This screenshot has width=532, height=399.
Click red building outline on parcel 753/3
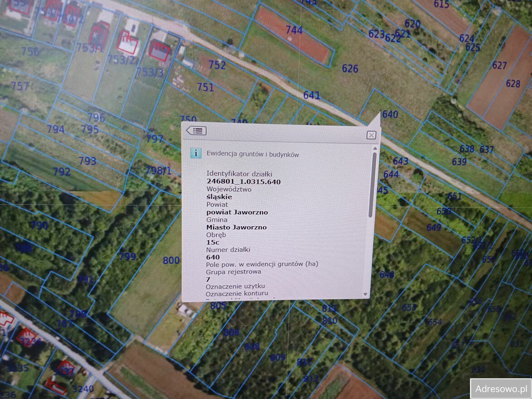click(159, 51)
